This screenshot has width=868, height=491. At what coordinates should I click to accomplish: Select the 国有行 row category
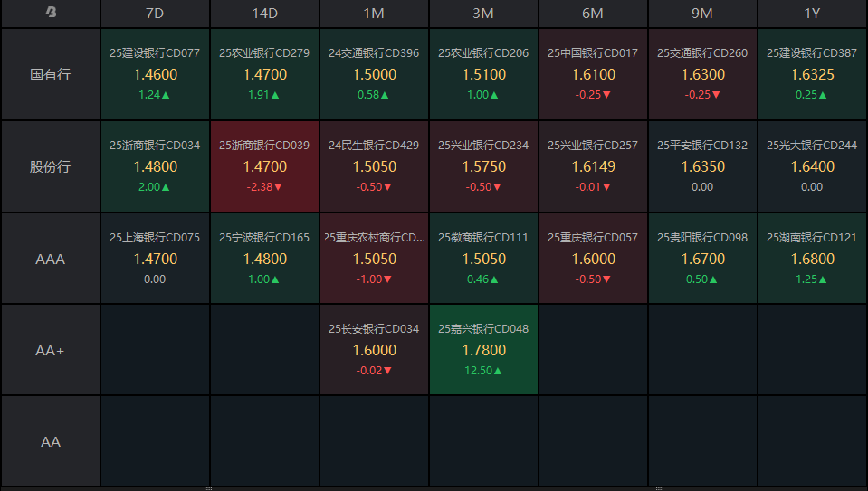tap(51, 74)
